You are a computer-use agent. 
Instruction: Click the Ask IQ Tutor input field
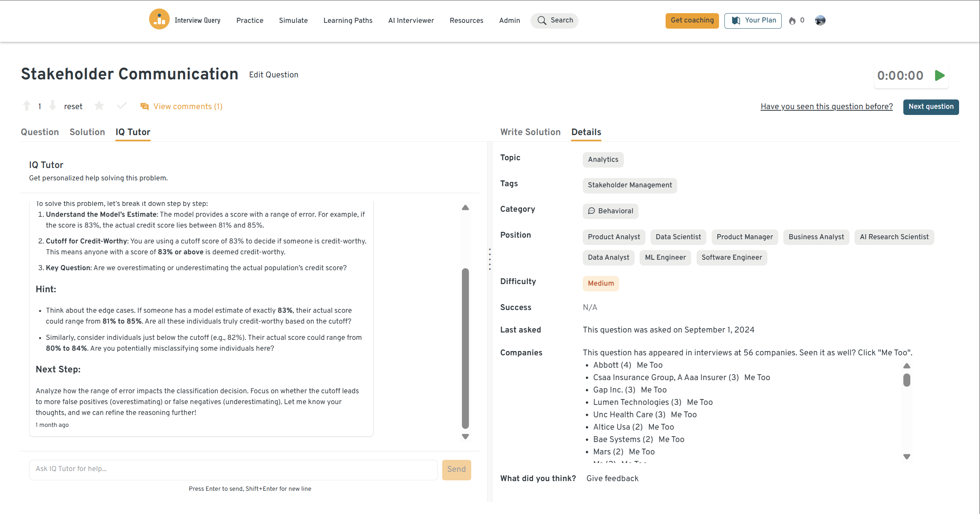pyautogui.click(x=233, y=469)
